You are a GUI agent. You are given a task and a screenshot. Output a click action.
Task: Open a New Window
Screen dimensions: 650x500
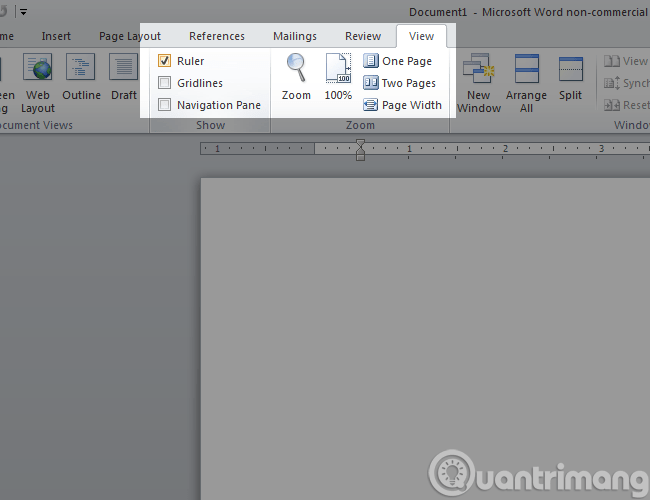(x=479, y=83)
